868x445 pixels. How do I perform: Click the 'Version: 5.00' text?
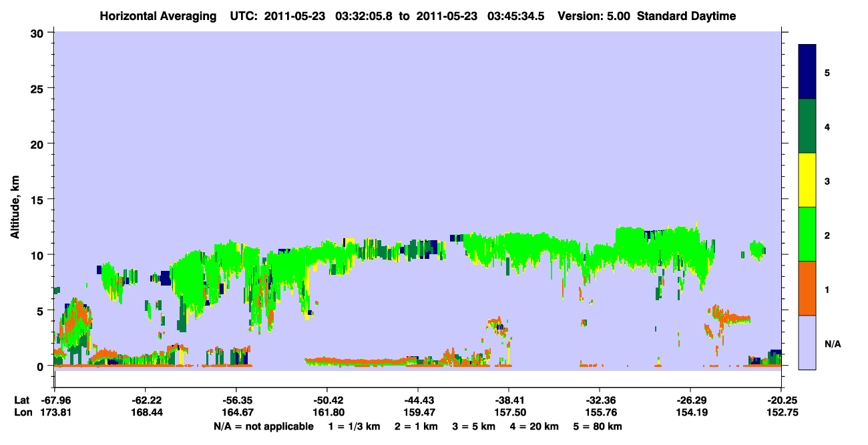pos(596,16)
